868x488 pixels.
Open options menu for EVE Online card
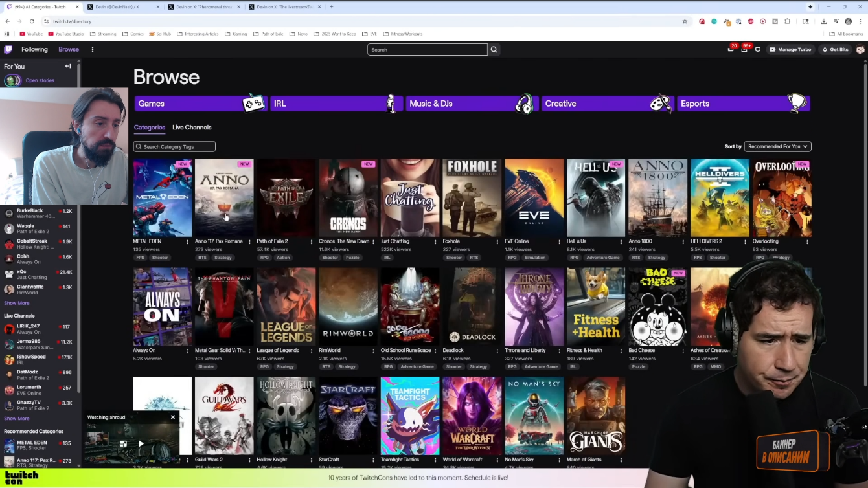click(560, 242)
